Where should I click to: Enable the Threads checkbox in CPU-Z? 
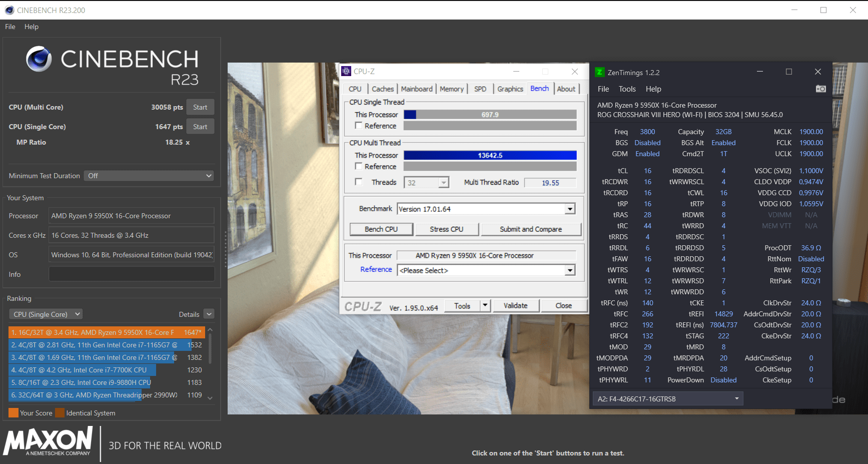(358, 182)
